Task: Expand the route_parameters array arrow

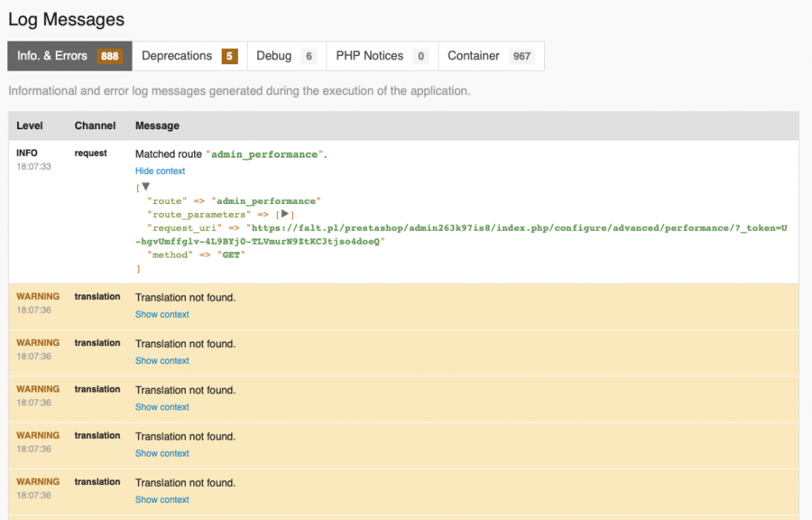Action: [x=285, y=214]
